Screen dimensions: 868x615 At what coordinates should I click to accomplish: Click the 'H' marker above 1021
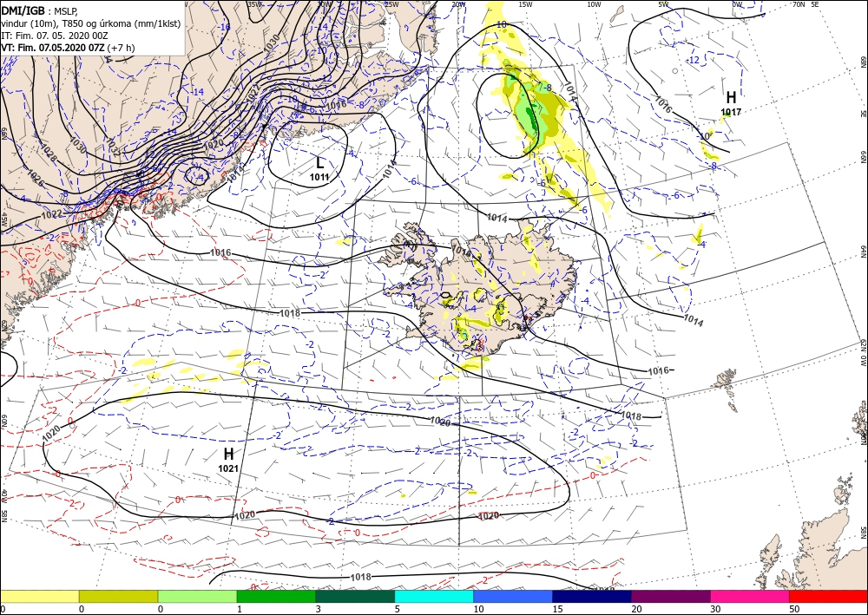click(x=228, y=455)
